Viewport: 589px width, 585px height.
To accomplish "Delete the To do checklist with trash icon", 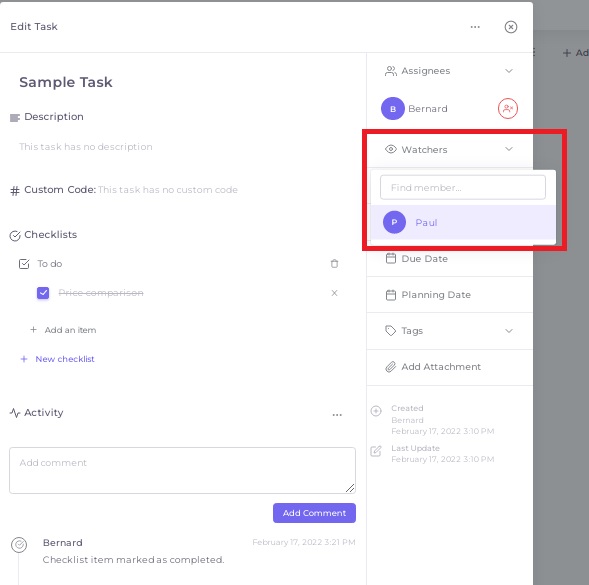I will (334, 264).
